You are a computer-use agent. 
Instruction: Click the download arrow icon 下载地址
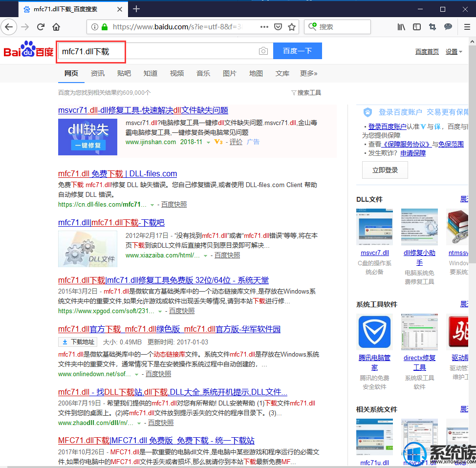65,342
